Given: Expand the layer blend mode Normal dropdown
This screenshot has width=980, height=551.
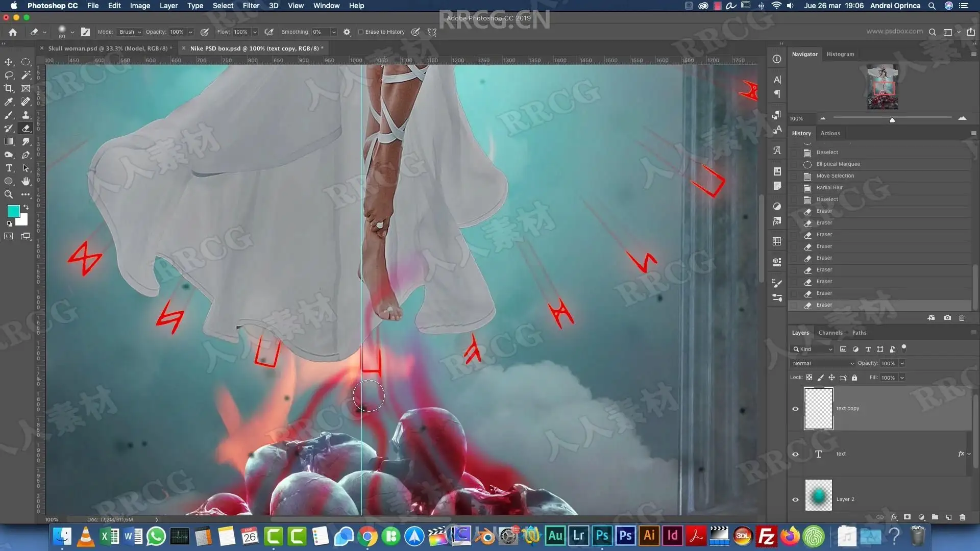Looking at the screenshot, I should click(822, 363).
